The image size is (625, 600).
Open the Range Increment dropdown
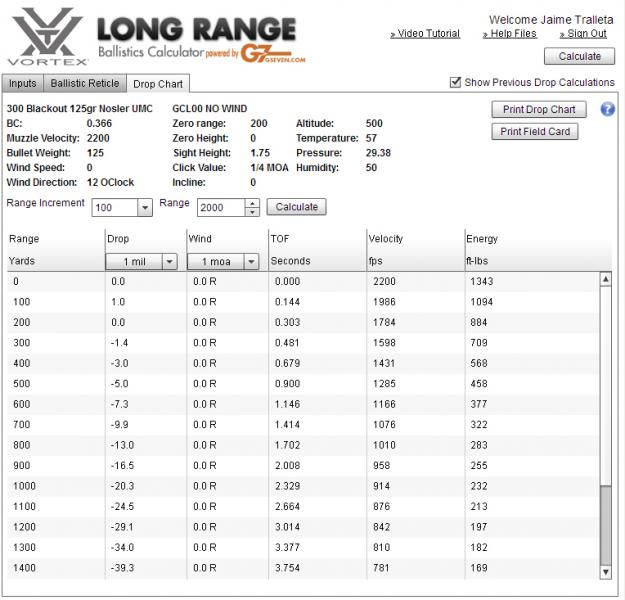click(144, 207)
